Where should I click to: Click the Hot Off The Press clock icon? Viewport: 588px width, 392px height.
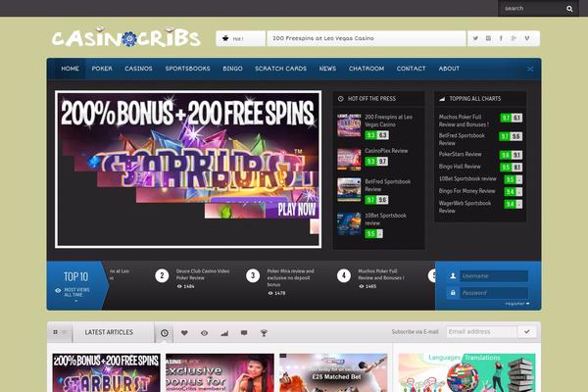click(340, 99)
